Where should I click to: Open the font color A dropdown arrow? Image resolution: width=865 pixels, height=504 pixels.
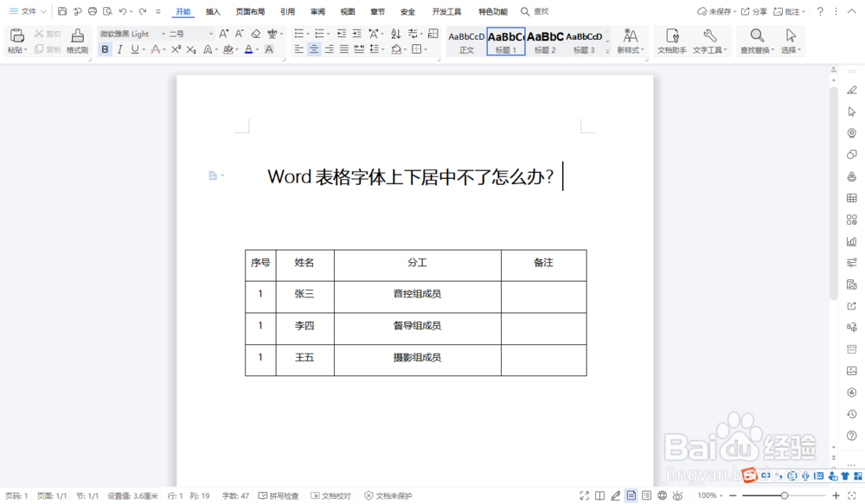tap(257, 49)
